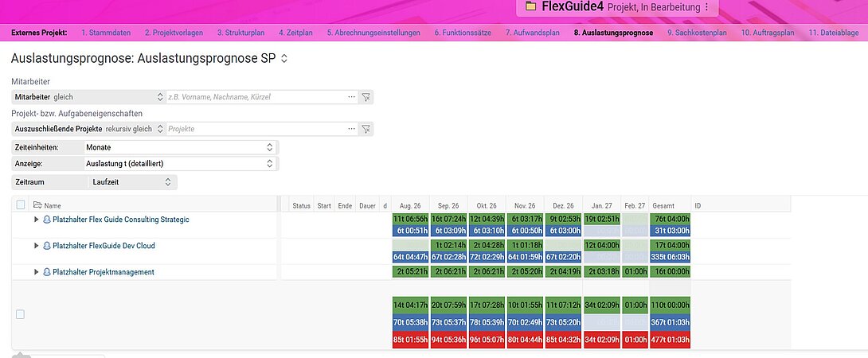Open the 2. Projektvorlagen tab
868x358 pixels.
[174, 33]
